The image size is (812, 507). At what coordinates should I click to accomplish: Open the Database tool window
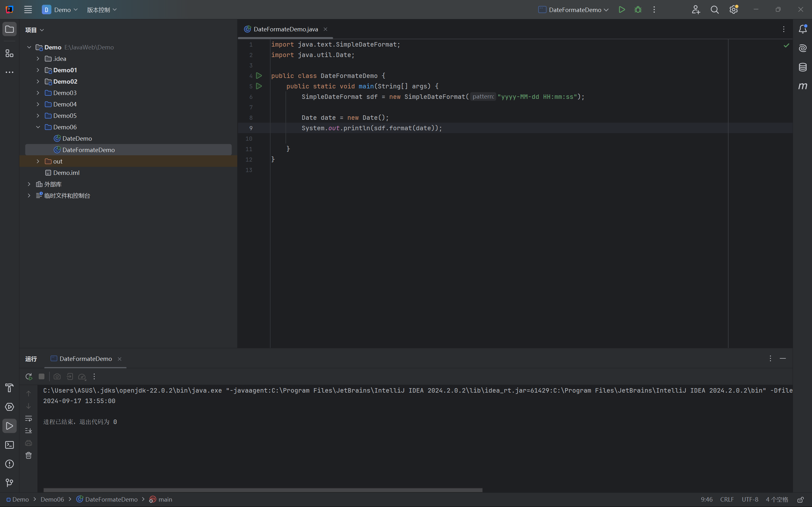802,67
